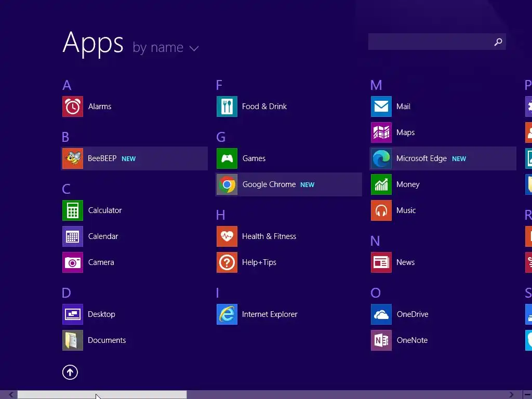Click the chevron next to 'by name'
This screenshot has height=399, width=532.
tap(194, 49)
